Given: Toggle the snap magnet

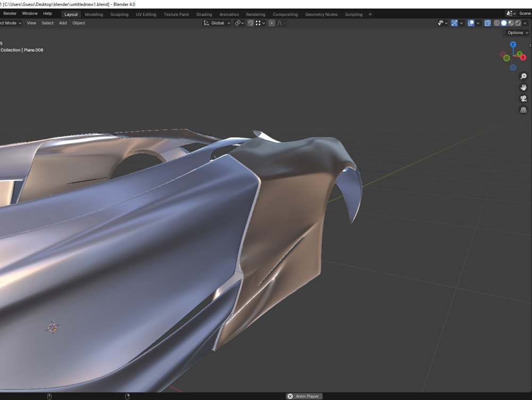Looking at the screenshot, I should point(251,23).
